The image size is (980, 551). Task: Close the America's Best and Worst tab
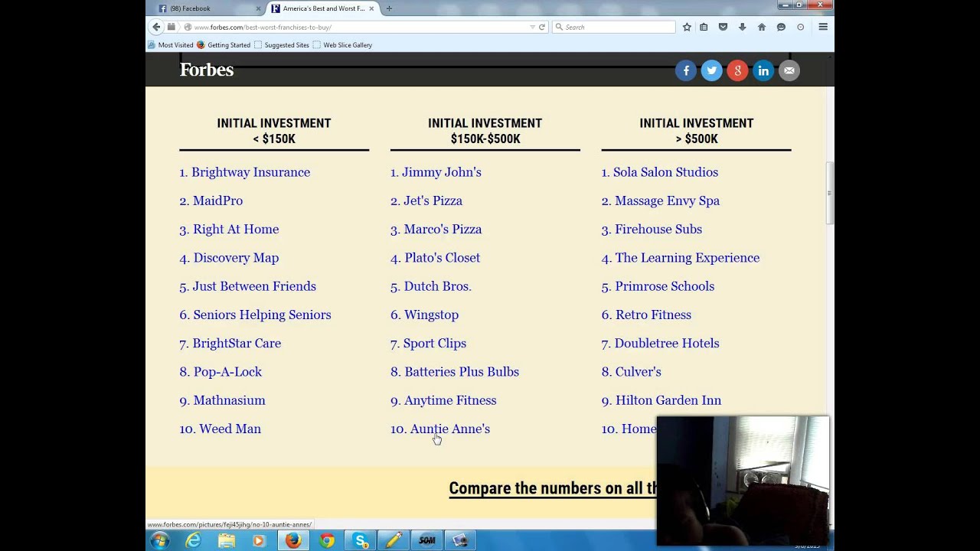pos(372,8)
